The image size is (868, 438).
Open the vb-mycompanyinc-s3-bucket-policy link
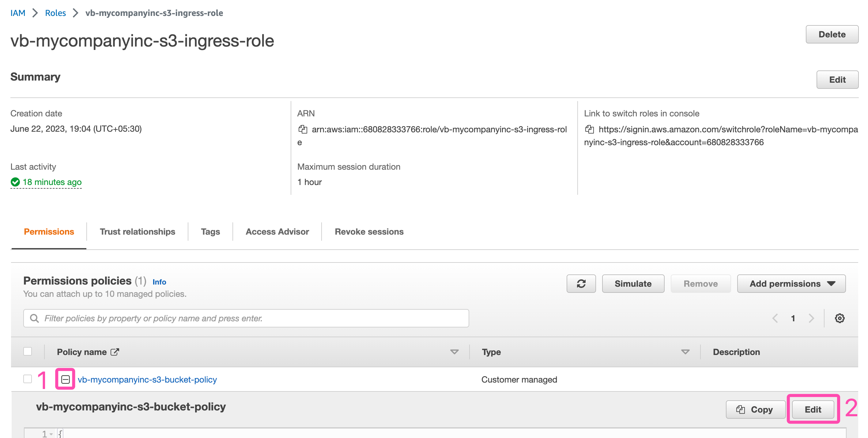(147, 379)
